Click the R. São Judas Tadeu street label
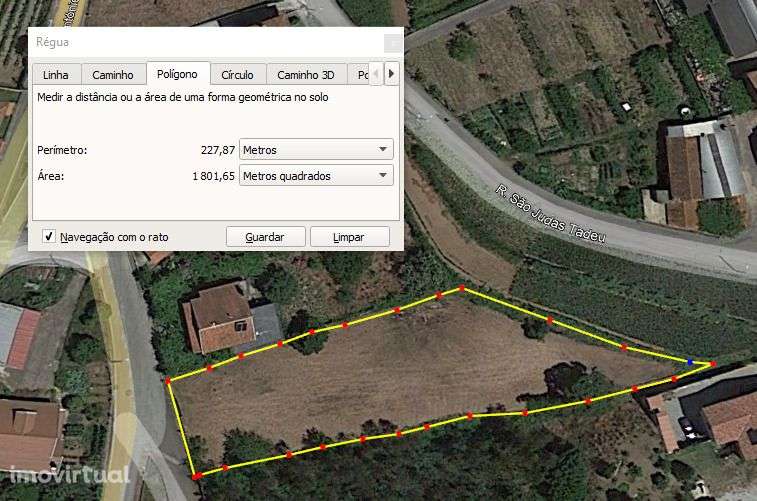 pyautogui.click(x=550, y=213)
